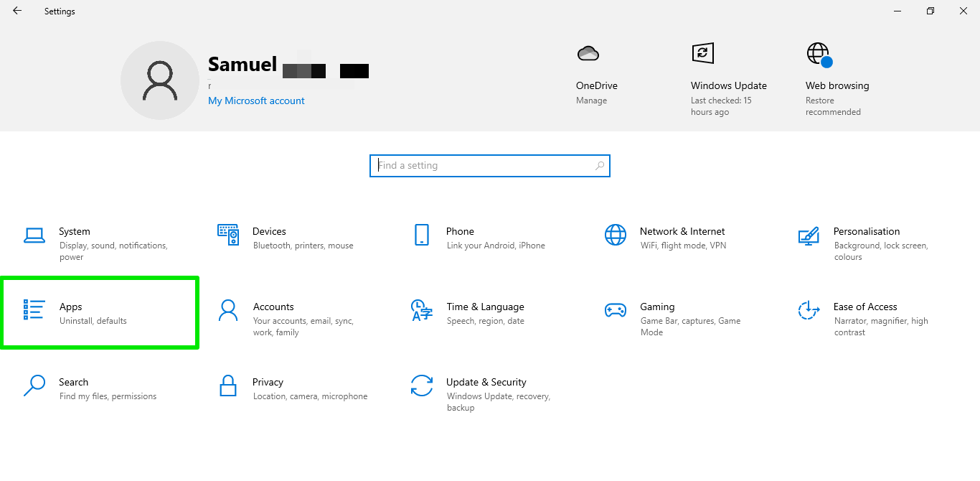Click the Find a setting search box
The width and height of the screenshot is (980, 481).
489,166
